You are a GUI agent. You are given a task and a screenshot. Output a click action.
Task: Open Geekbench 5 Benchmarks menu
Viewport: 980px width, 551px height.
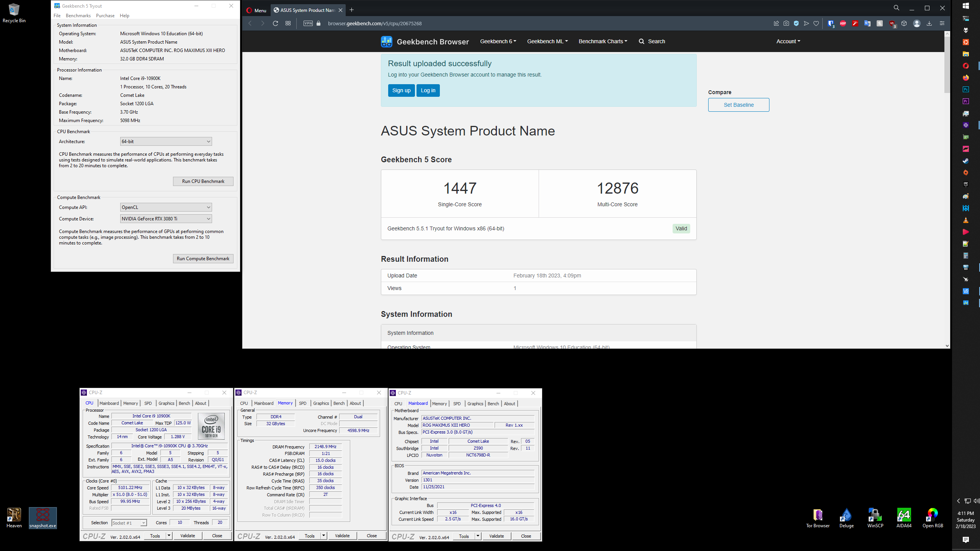tap(78, 16)
